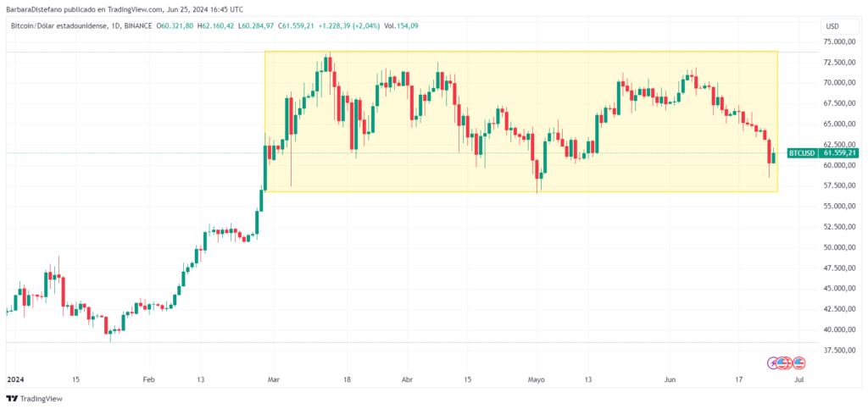The height and width of the screenshot is (409, 868).
Task: Click the green BTCUSD price label
Action: [x=802, y=153]
